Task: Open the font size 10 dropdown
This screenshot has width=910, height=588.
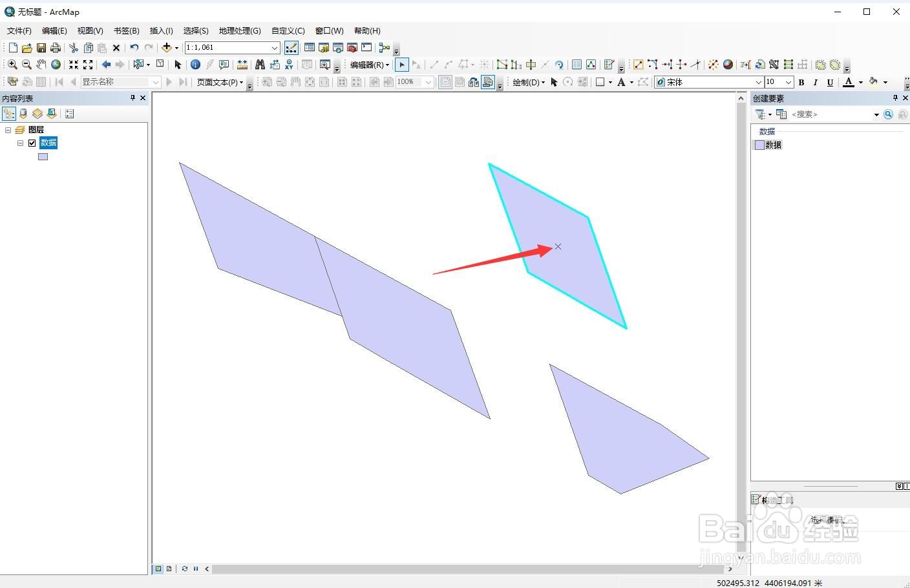Action: [788, 82]
